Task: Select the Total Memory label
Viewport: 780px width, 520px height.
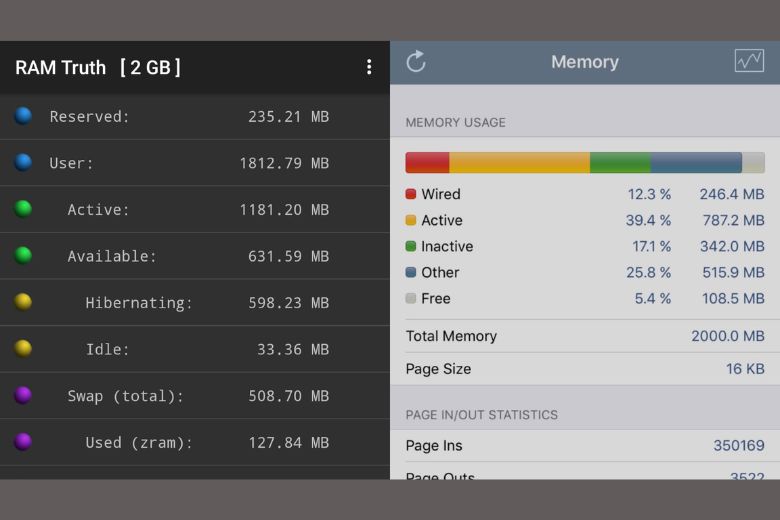Action: pos(451,336)
